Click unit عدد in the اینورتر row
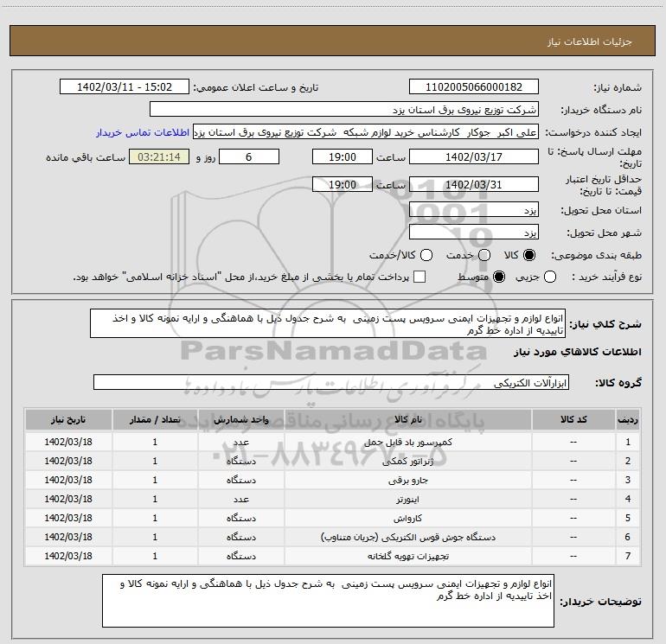The height and width of the screenshot is (644, 666). (240, 500)
